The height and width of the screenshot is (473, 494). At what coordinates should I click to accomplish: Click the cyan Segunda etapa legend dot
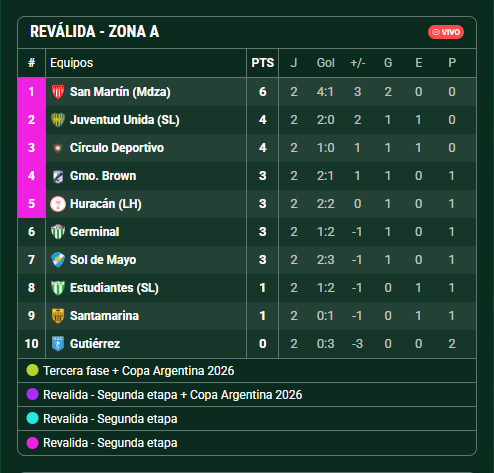(x=32, y=418)
